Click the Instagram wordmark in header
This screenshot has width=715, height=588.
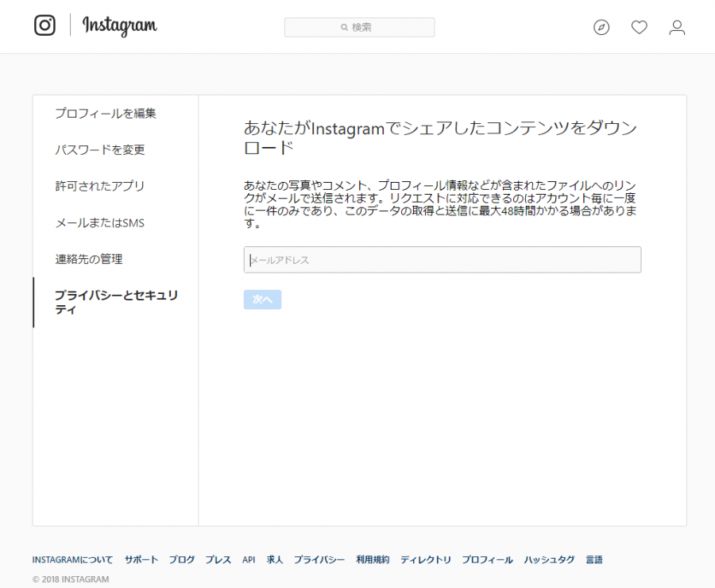[119, 26]
